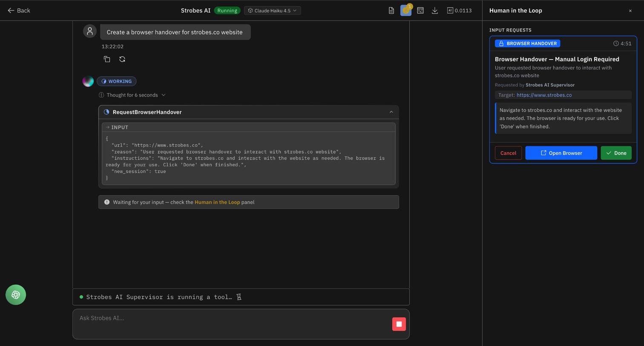644x346 pixels.
Task: Click the Strobes AI agent avatar
Action: [x=88, y=81]
